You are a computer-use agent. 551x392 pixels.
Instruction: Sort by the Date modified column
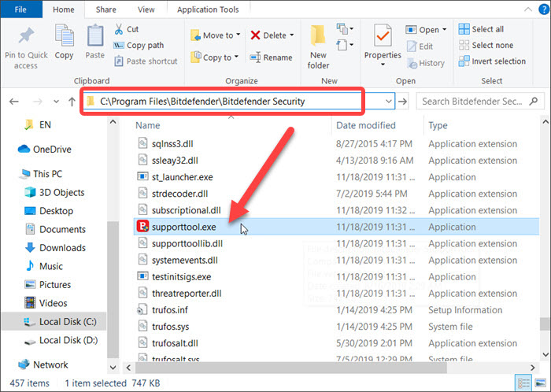[x=366, y=125]
